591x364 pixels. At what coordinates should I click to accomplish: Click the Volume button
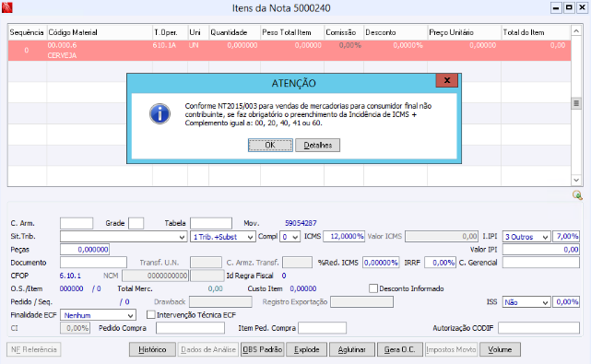(500, 349)
